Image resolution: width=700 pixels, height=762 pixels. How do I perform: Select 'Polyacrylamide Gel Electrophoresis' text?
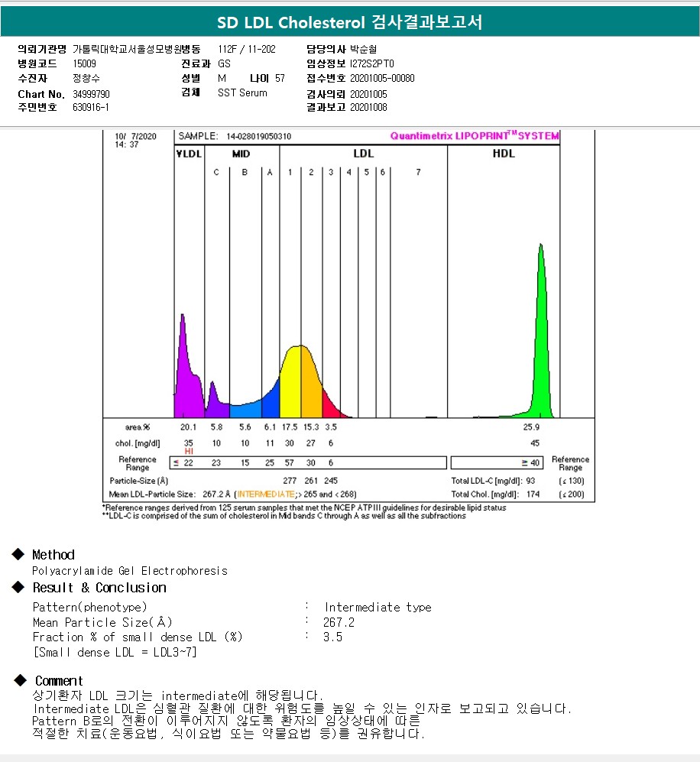pos(130,571)
